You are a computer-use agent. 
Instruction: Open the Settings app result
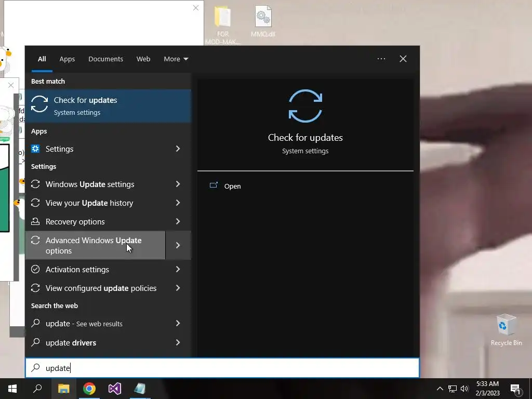coord(96,149)
